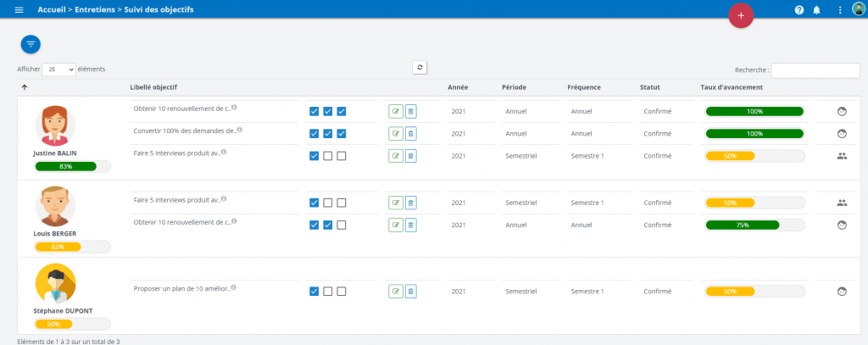Open the Afficher elements count dropdown

(x=58, y=70)
